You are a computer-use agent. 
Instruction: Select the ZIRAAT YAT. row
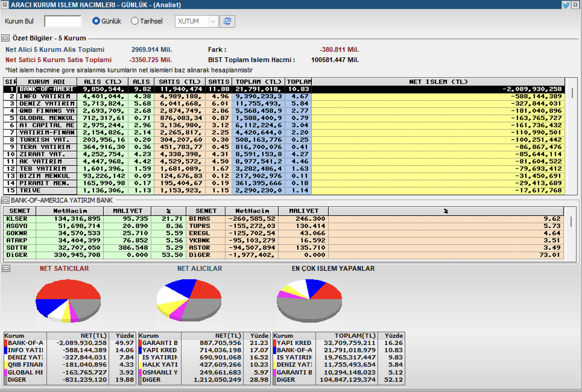coord(284,154)
